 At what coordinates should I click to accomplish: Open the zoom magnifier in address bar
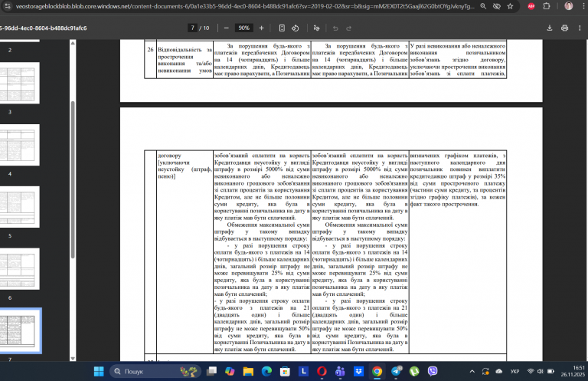coord(483,6)
